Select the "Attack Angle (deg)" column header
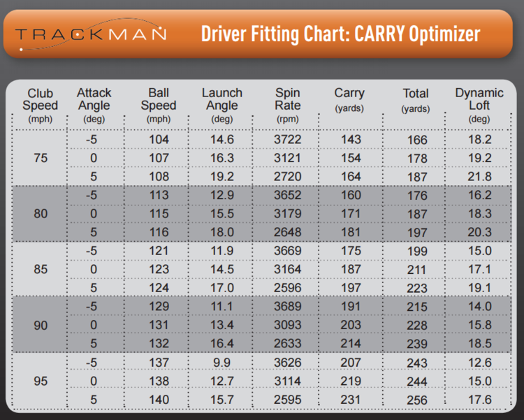The height and width of the screenshot is (420, 524). pyautogui.click(x=94, y=105)
